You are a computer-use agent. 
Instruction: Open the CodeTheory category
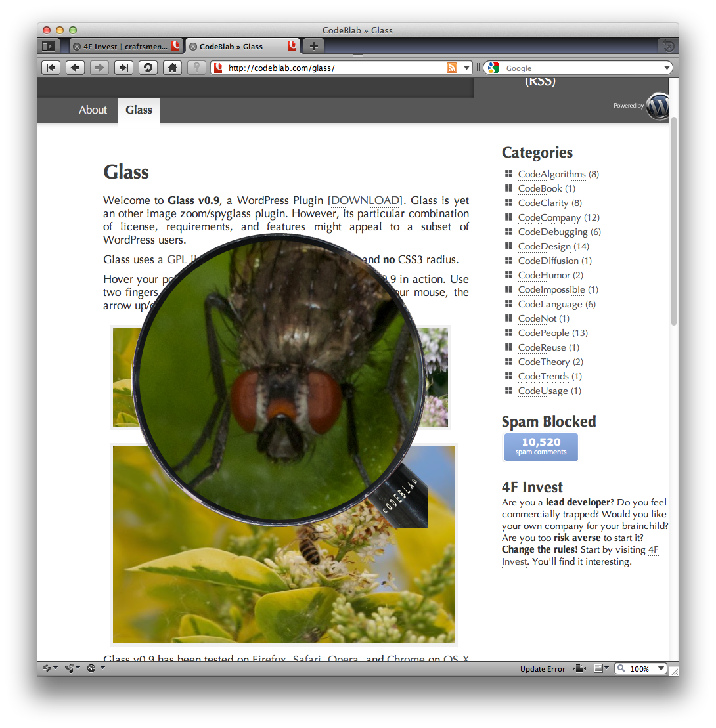(544, 361)
